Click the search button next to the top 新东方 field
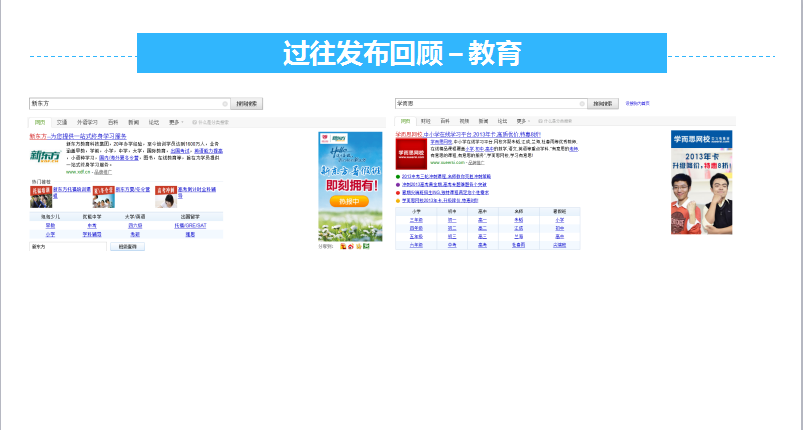The width and height of the screenshot is (803, 430). tap(246, 104)
